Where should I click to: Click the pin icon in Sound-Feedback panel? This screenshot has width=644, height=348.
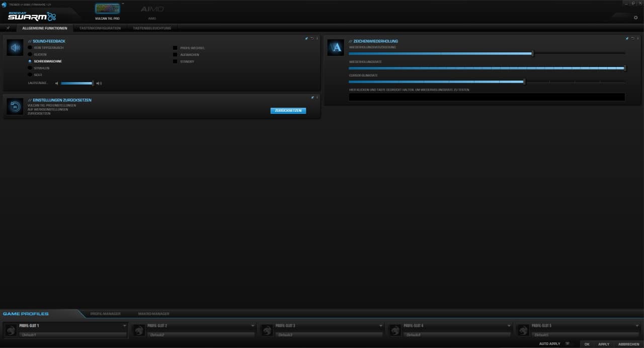tap(306, 38)
